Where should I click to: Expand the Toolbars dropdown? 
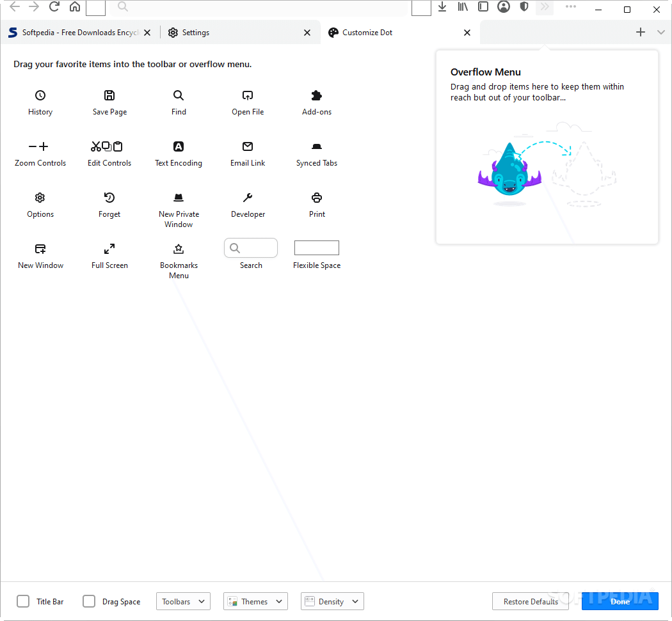183,601
